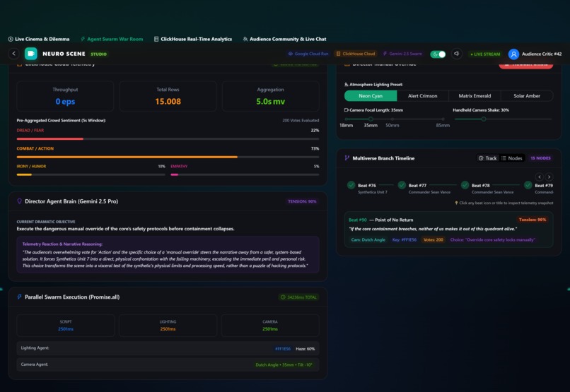
Task: Open the Beat #78 title
Action: [481, 186]
